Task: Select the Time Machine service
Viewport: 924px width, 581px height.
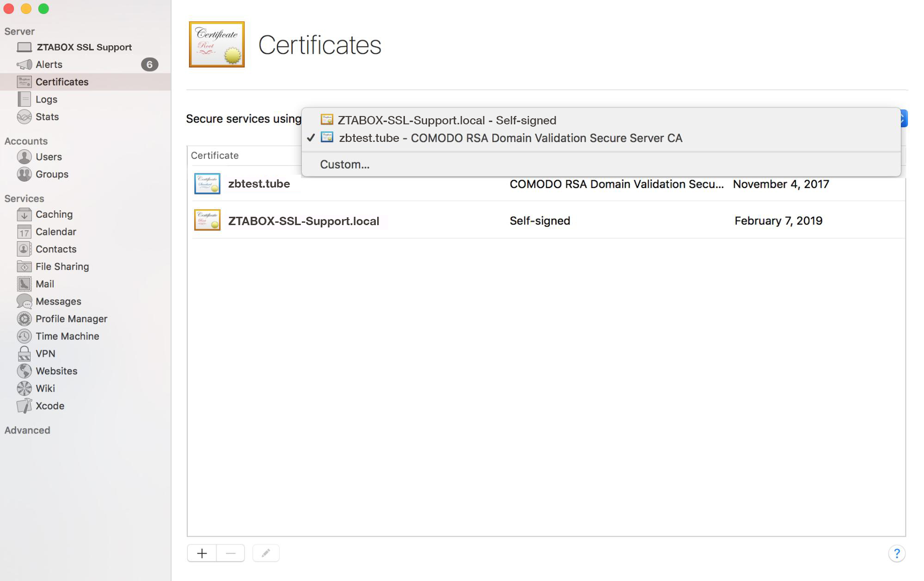Action: tap(67, 336)
